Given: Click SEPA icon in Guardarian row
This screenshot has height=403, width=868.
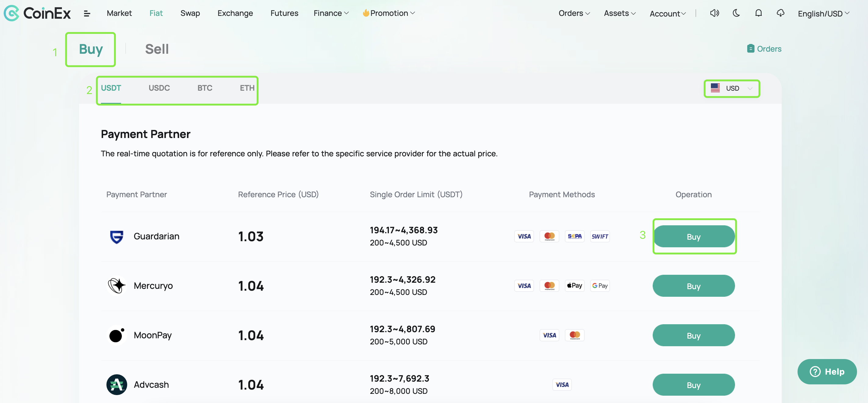Looking at the screenshot, I should [x=575, y=236].
